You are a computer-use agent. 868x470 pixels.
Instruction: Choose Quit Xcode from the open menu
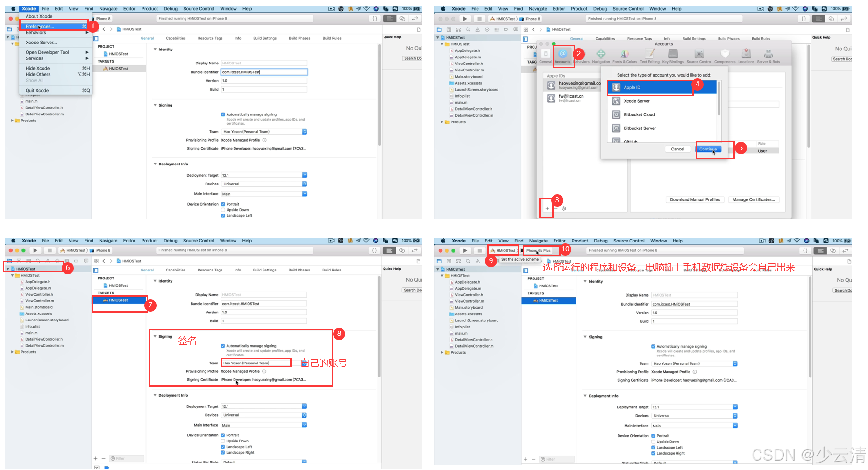[x=56, y=91]
